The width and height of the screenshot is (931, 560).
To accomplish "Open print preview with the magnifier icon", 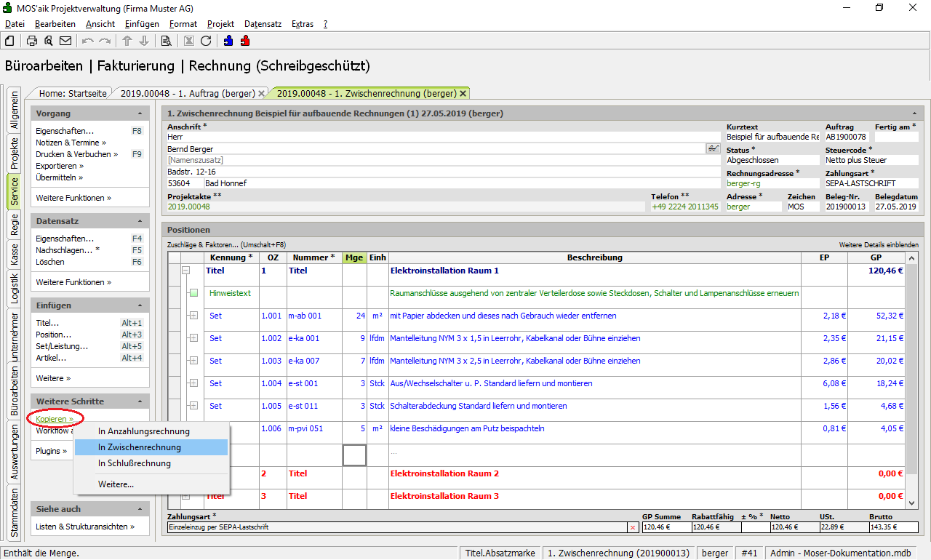I will [x=49, y=41].
